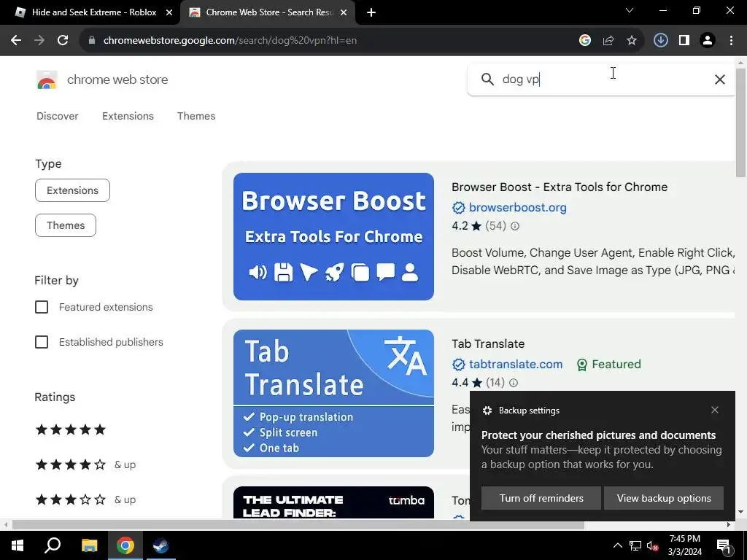This screenshot has width=747, height=560.
Task: Open Steam from the taskbar
Action: tap(160, 545)
